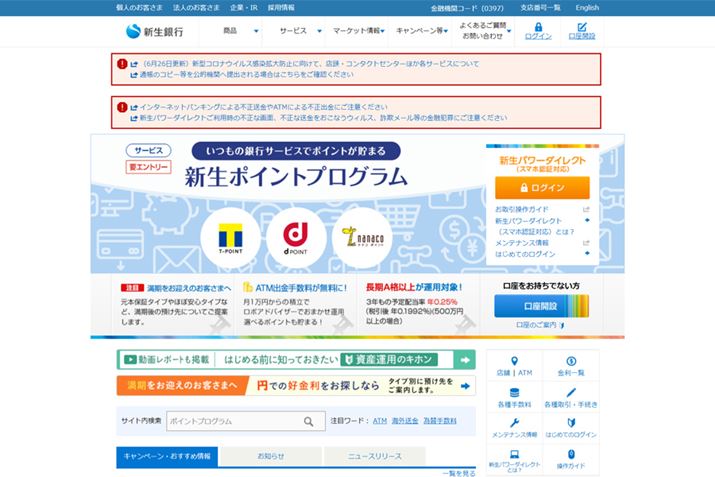Open the ATM出金手数料が無料に promo card
Viewport: 715px width, 477px height.
[x=295, y=305]
